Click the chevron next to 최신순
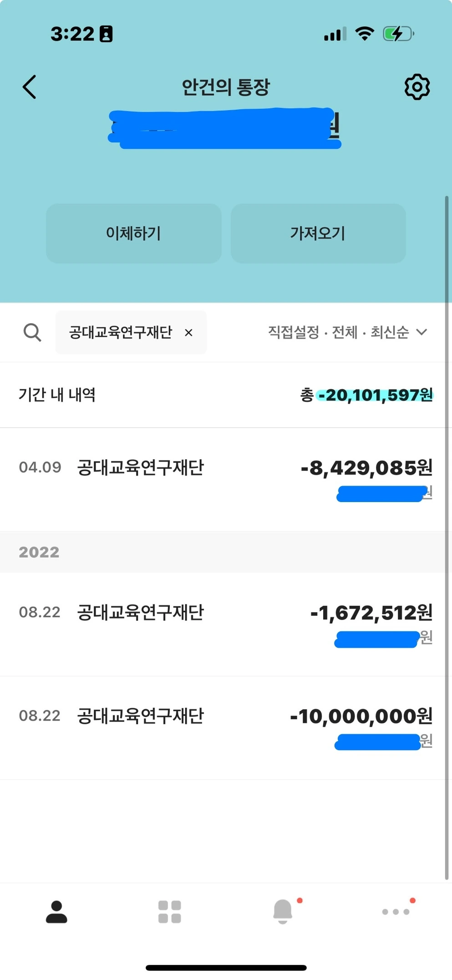The width and height of the screenshot is (452, 980). point(422,332)
